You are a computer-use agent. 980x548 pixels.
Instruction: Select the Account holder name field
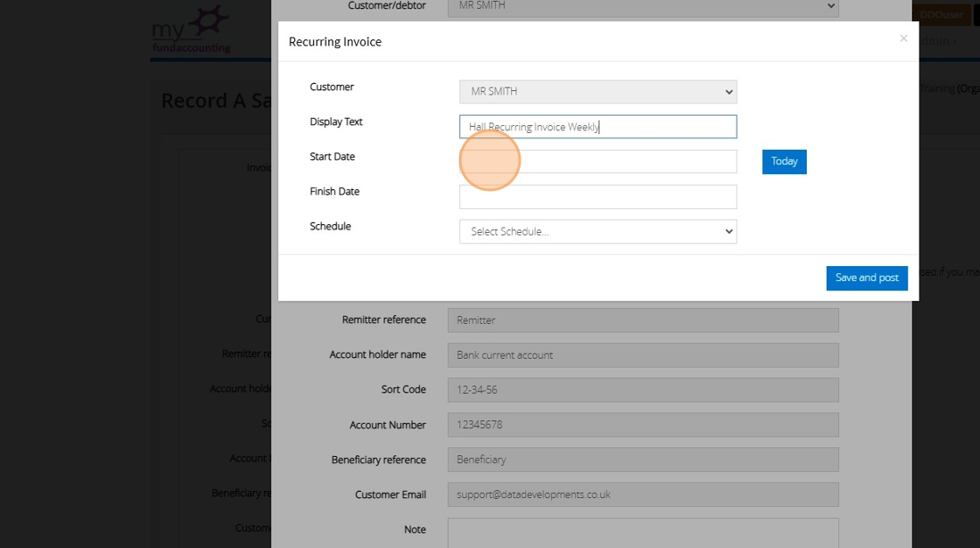(x=642, y=355)
